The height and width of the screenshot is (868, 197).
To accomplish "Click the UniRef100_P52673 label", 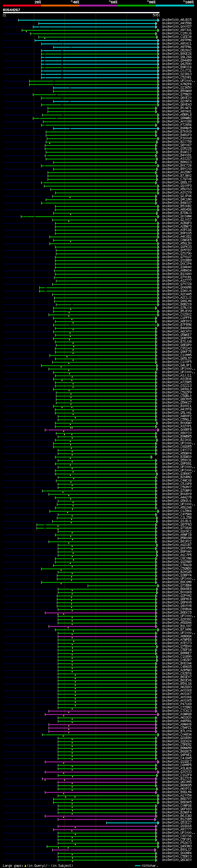I will (177, 843).
